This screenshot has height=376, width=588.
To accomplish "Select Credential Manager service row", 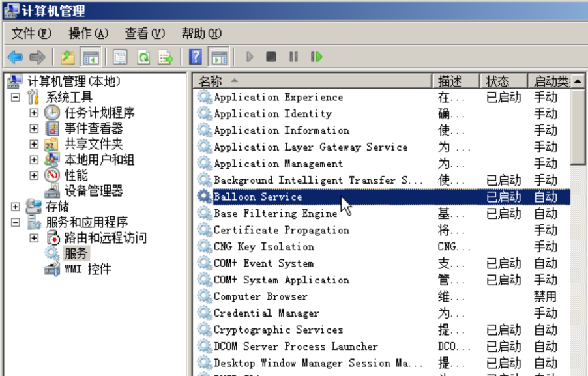I will pyautogui.click(x=382, y=313).
